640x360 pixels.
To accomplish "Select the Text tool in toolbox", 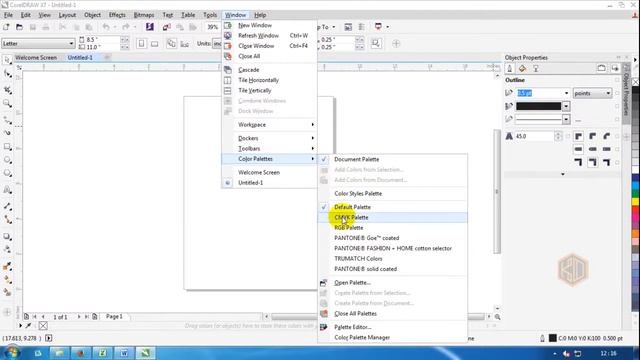I will click(7, 190).
